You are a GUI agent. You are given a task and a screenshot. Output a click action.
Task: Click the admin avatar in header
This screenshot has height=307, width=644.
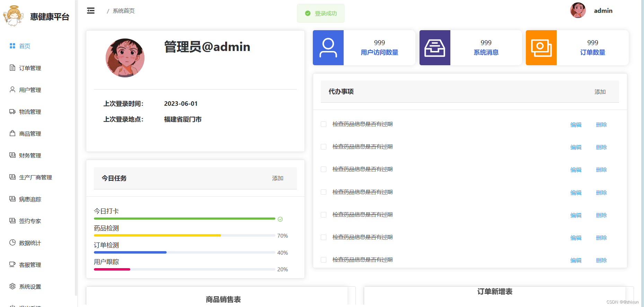point(578,10)
